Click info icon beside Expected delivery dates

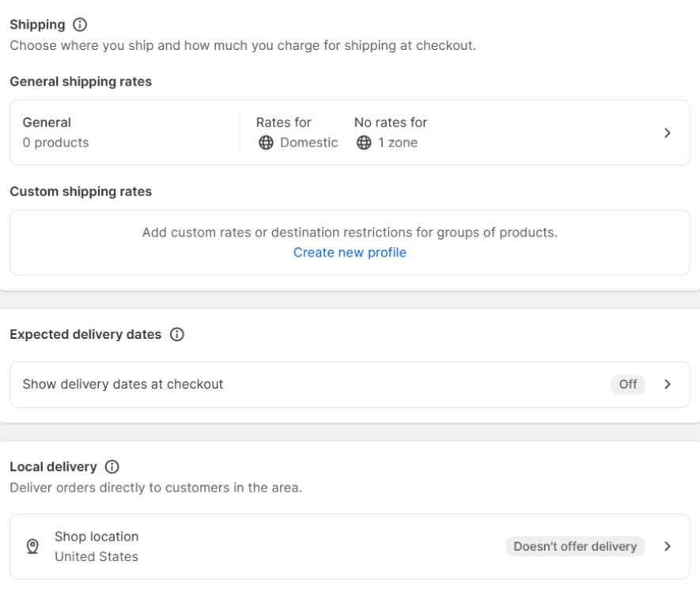(177, 334)
